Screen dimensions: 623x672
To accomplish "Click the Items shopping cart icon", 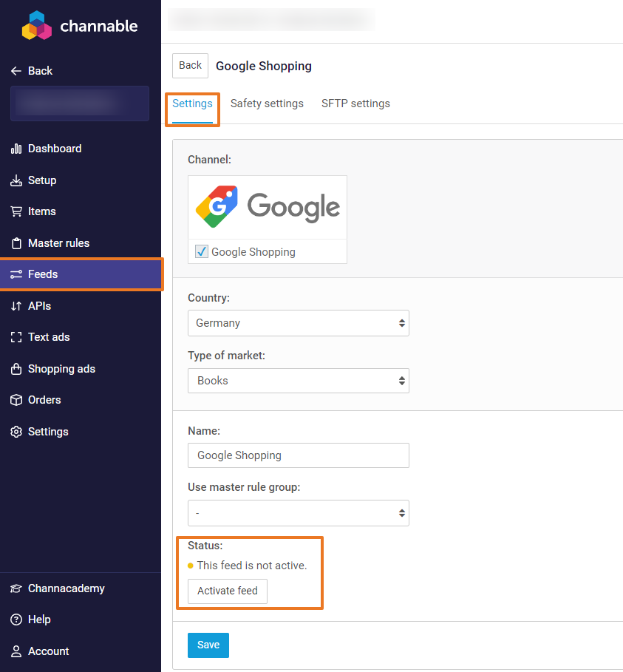I will pos(16,211).
